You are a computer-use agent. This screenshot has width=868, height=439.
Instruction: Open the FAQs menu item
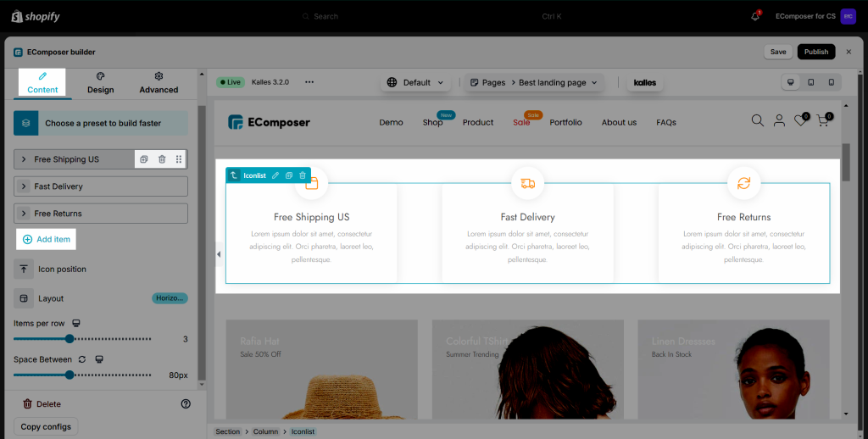point(666,122)
